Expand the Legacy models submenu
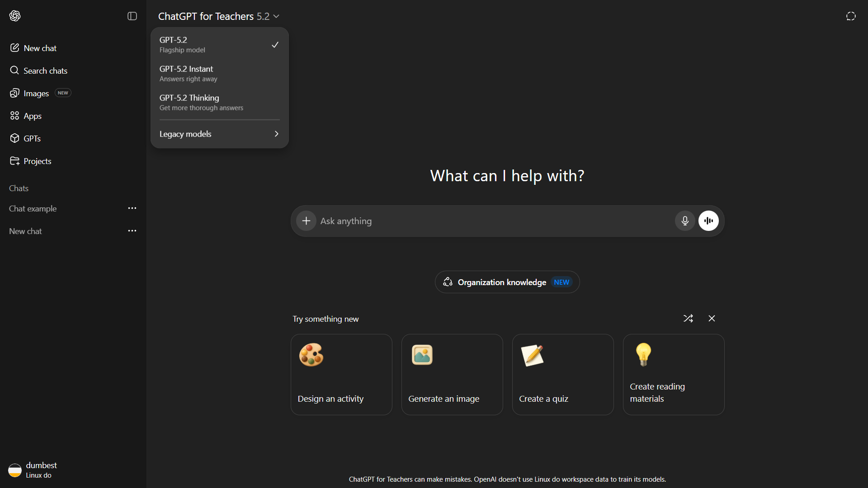 (219, 134)
